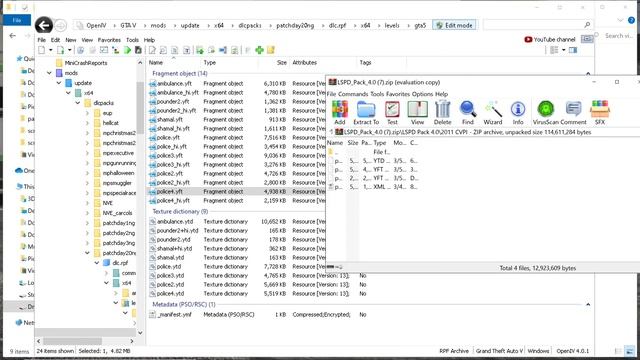Viewport: 640px width, 360px height.
Task: Click new file icon in OpenIV toolbar
Action: [42, 50]
